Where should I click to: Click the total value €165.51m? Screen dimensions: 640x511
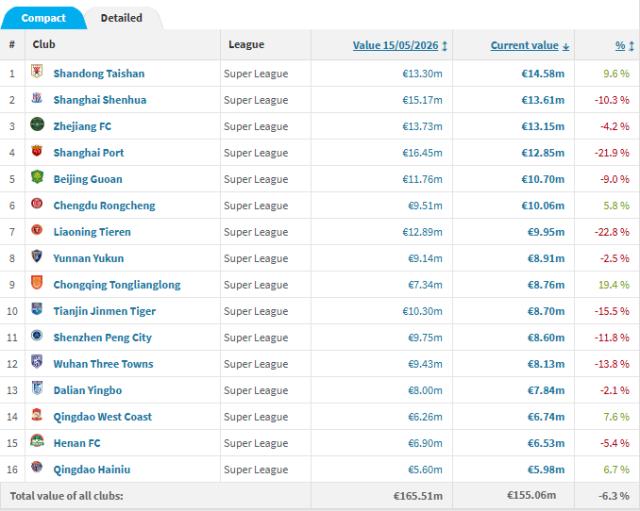(x=418, y=496)
